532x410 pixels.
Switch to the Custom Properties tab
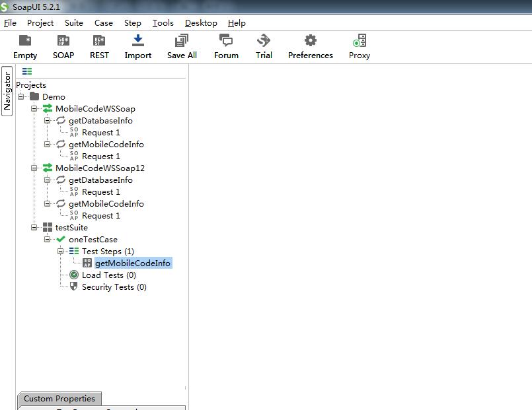[x=59, y=399]
